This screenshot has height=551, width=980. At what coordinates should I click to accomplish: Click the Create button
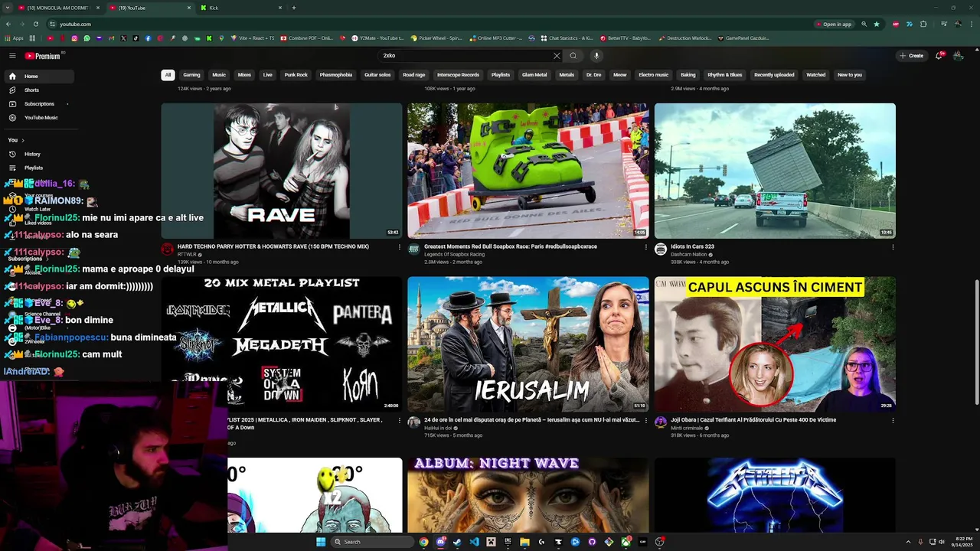click(x=912, y=56)
